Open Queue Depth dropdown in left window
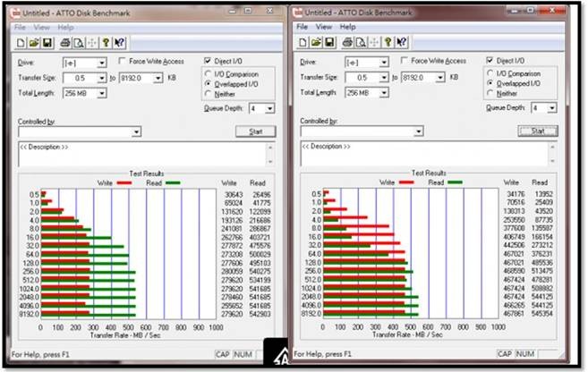 point(269,108)
